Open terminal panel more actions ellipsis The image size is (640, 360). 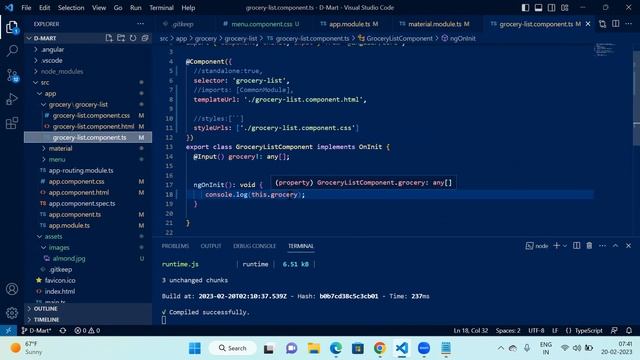tap(602, 246)
